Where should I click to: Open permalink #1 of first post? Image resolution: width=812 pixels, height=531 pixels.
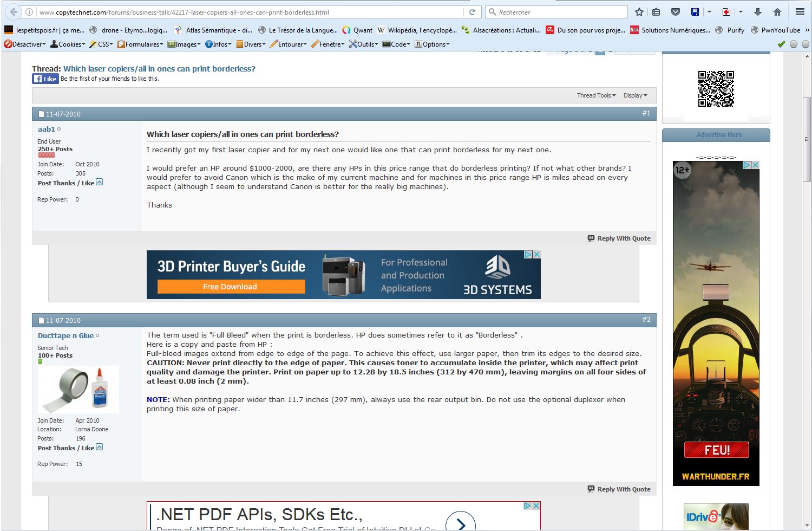click(646, 113)
